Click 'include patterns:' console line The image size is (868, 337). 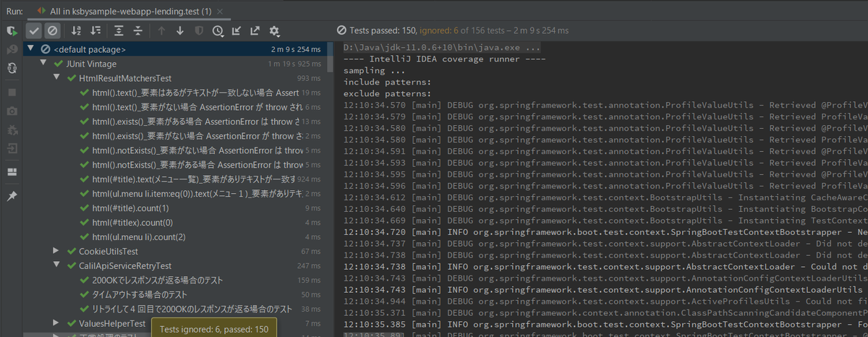tap(387, 82)
